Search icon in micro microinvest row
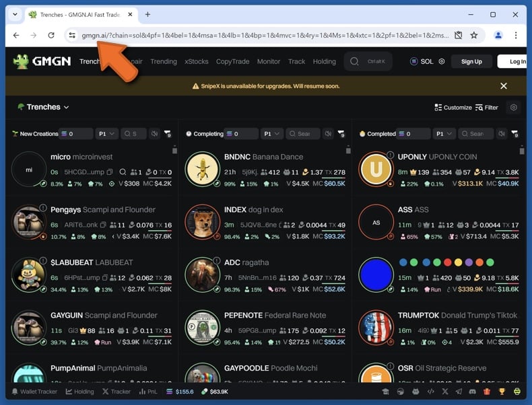The width and height of the screenshot is (532, 405). (123, 172)
